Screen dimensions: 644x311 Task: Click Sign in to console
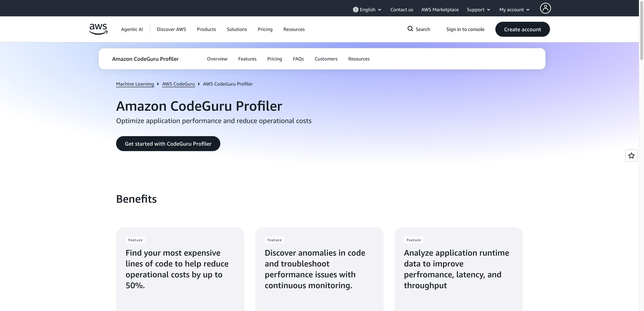pyautogui.click(x=465, y=29)
